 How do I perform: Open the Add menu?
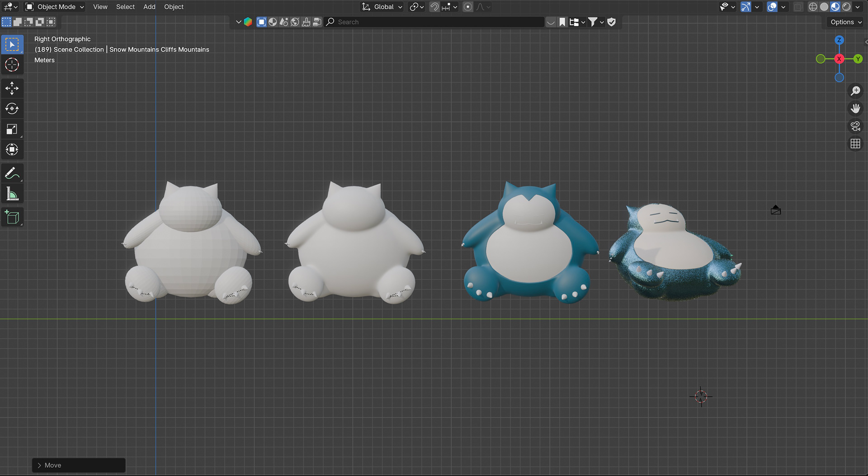pyautogui.click(x=149, y=7)
